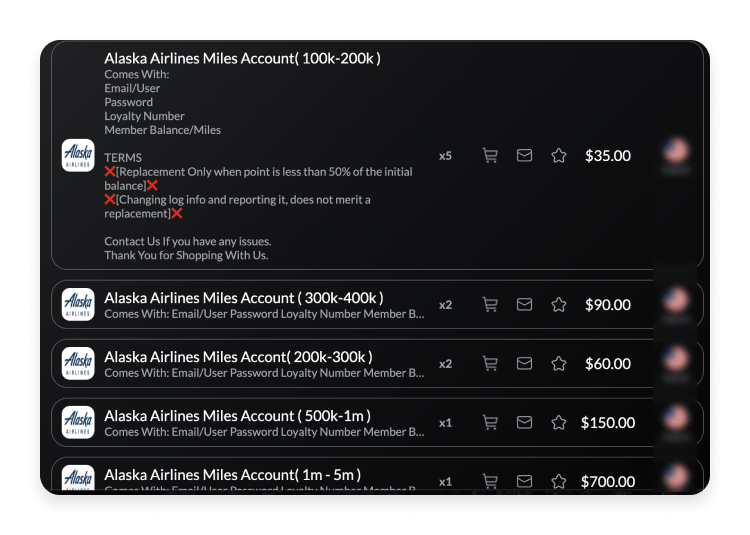This screenshot has height=535, width=750.
Task: Open title 'Alaska Airlines Miles Account ( 300k-400k )'
Action: click(244, 298)
